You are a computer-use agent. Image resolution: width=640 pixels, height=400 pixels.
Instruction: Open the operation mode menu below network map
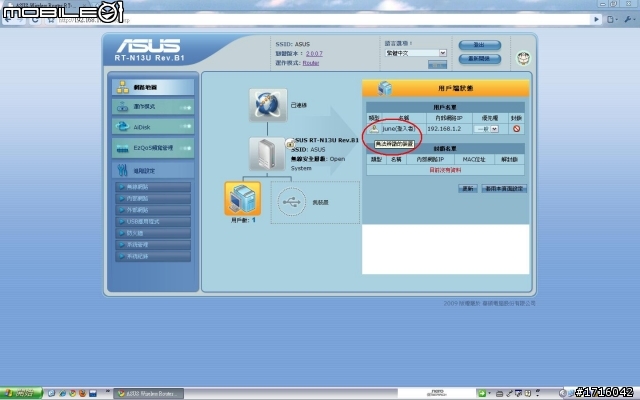[153, 107]
